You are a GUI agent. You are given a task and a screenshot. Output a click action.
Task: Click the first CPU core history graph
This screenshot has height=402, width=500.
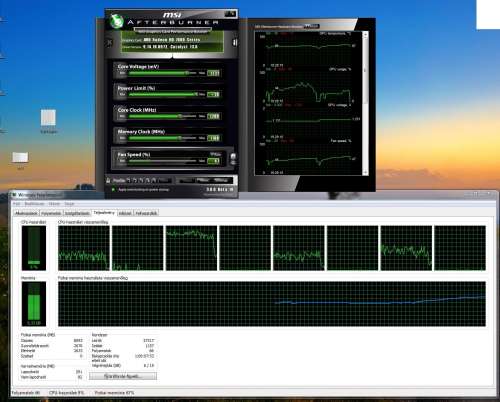pyautogui.click(x=84, y=248)
